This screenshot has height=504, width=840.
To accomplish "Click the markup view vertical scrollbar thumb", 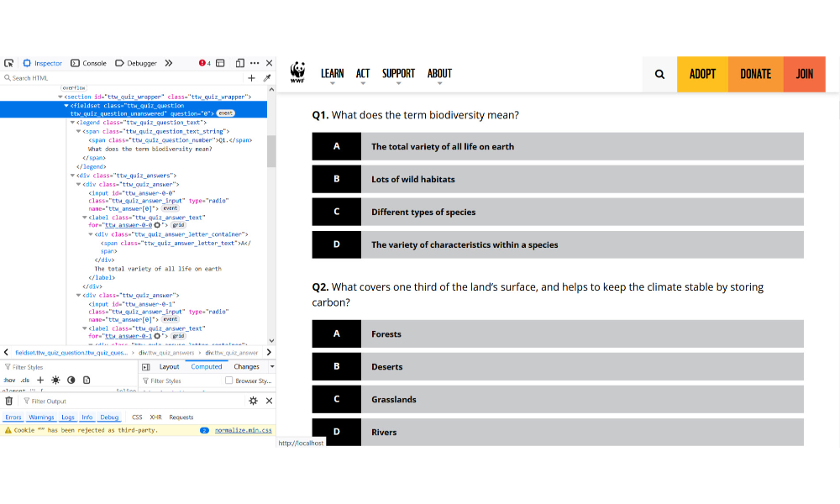I will click(x=271, y=151).
